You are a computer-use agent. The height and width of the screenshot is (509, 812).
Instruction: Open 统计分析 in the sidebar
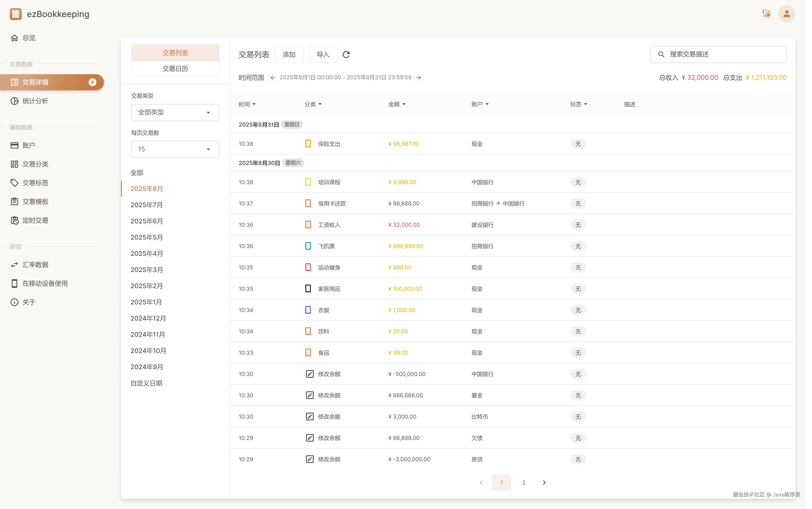point(35,101)
